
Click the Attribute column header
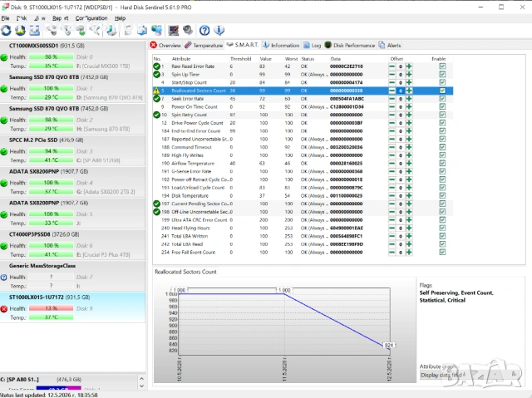pyautogui.click(x=181, y=59)
